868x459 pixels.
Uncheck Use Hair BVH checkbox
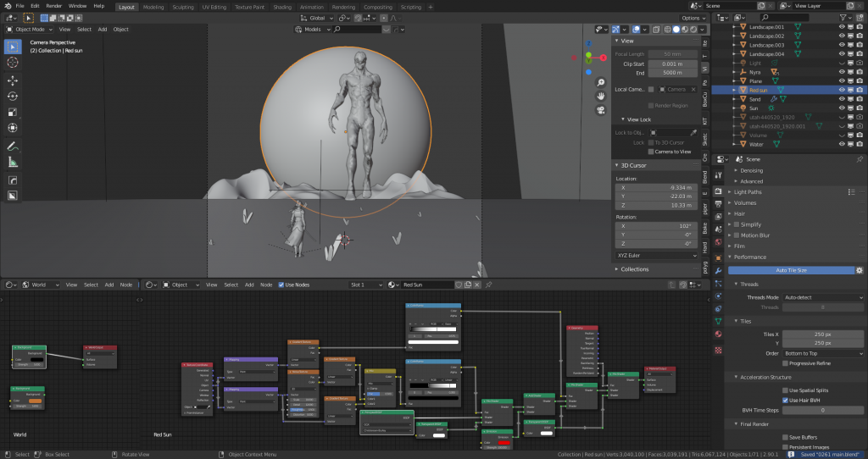click(x=785, y=401)
